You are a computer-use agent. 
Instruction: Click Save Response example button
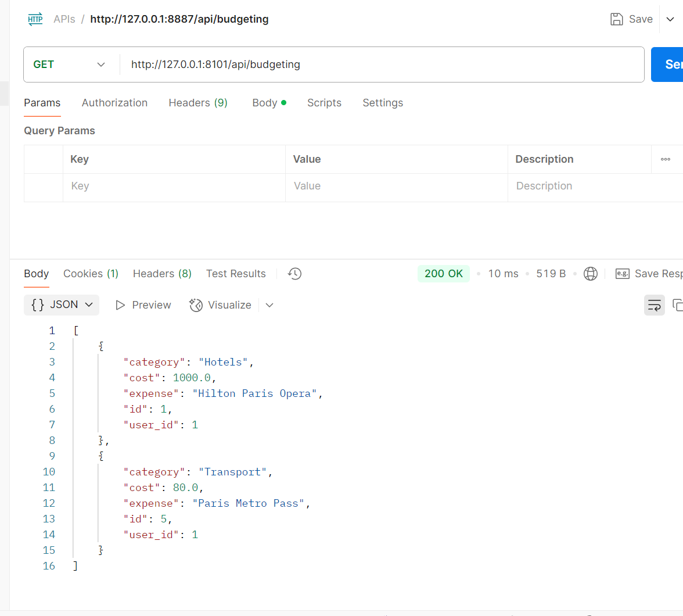(x=649, y=274)
